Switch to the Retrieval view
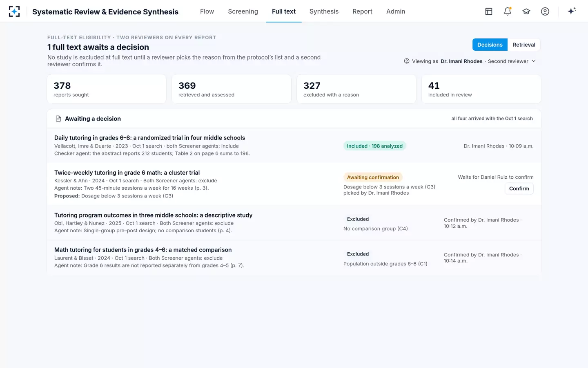The image size is (588, 368). click(x=524, y=45)
